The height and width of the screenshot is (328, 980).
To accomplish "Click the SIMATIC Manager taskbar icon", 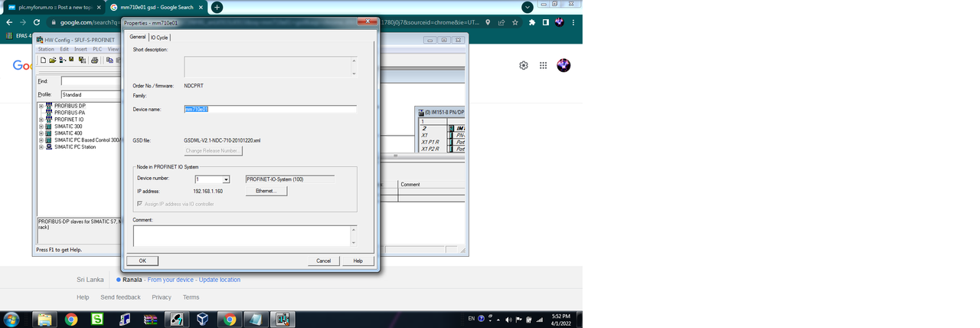I will (x=177, y=319).
